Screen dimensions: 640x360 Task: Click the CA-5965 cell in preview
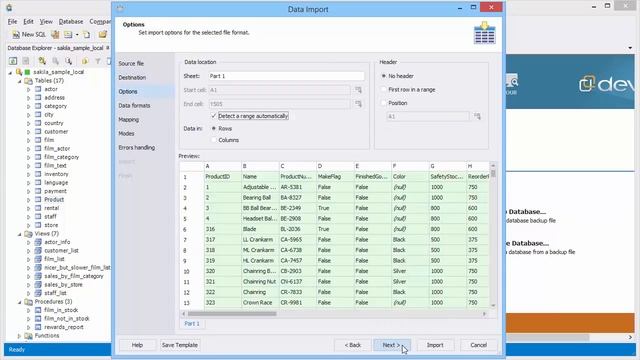(x=298, y=240)
